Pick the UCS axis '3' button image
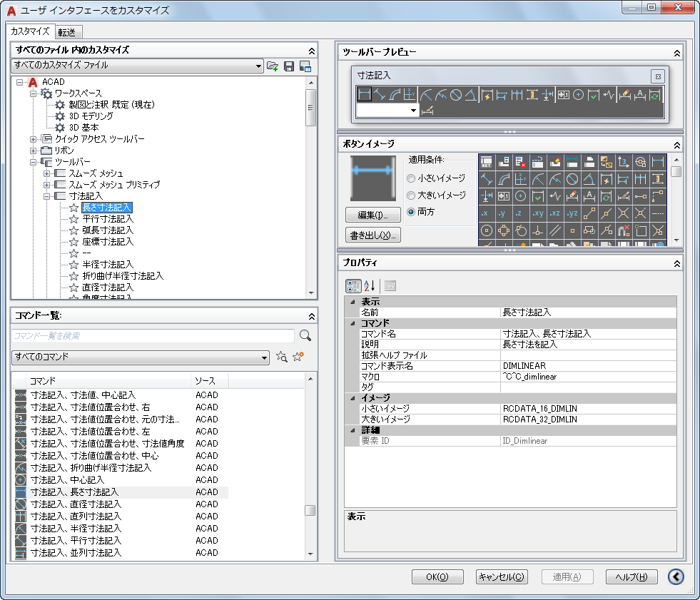 click(623, 162)
